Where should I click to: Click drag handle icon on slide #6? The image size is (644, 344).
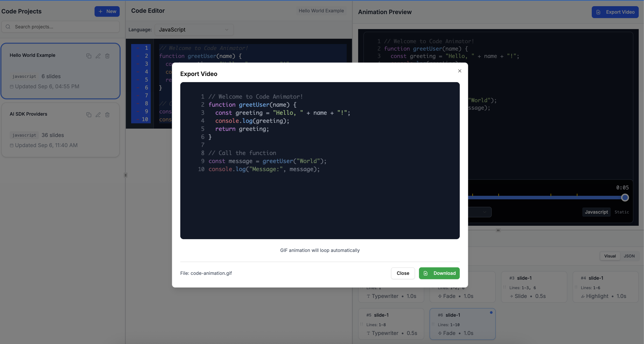(433, 324)
